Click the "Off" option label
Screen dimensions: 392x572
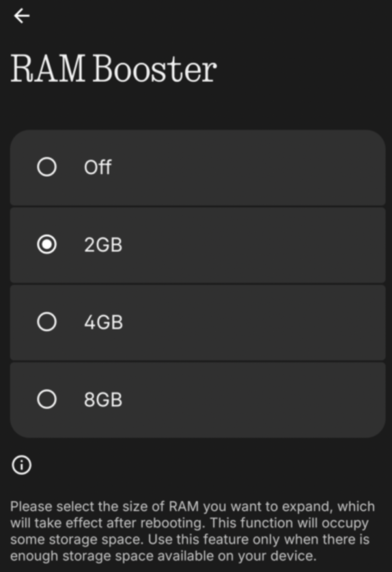98,168
